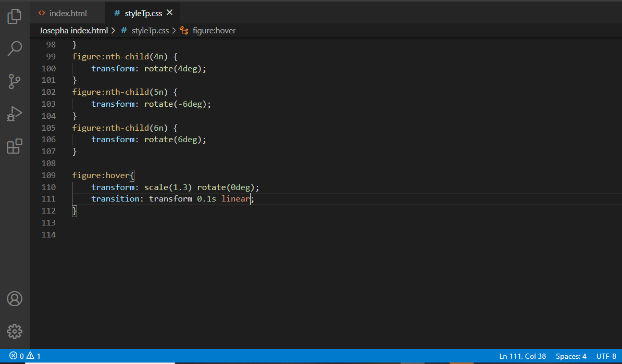Viewport: 622px width, 364px height.
Task: Close the styleTp.css tab
Action: pyautogui.click(x=170, y=12)
